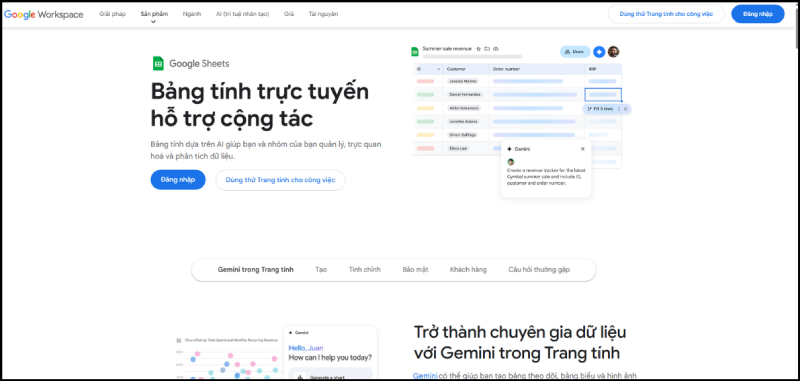
Task: Click the green Google Sheets icon beside the heading
Action: (x=158, y=63)
